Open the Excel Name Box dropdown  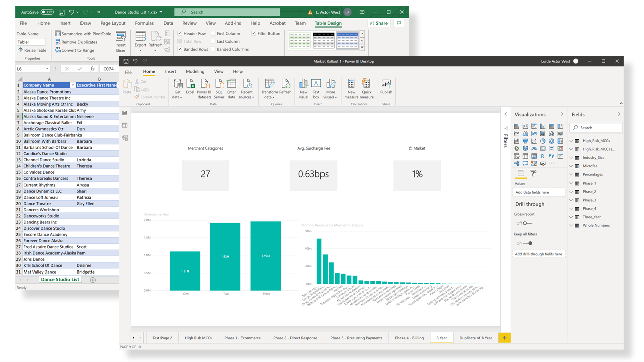point(47,69)
